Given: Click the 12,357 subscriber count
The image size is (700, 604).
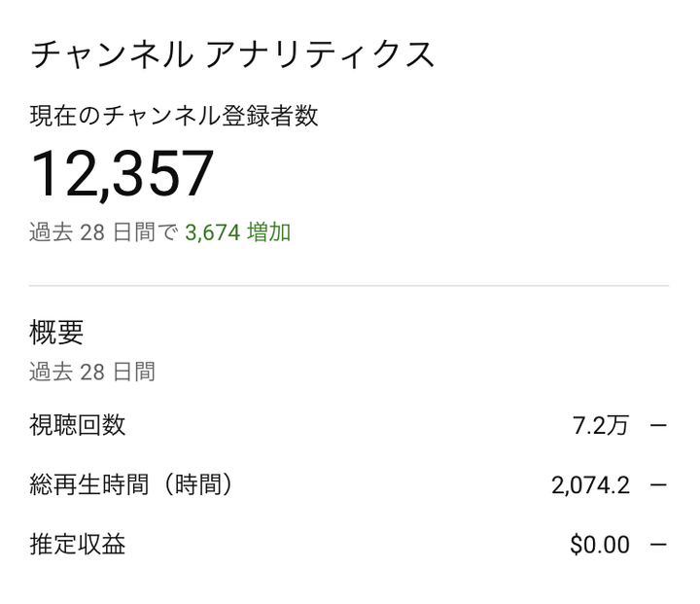Looking at the screenshot, I should (x=122, y=174).
